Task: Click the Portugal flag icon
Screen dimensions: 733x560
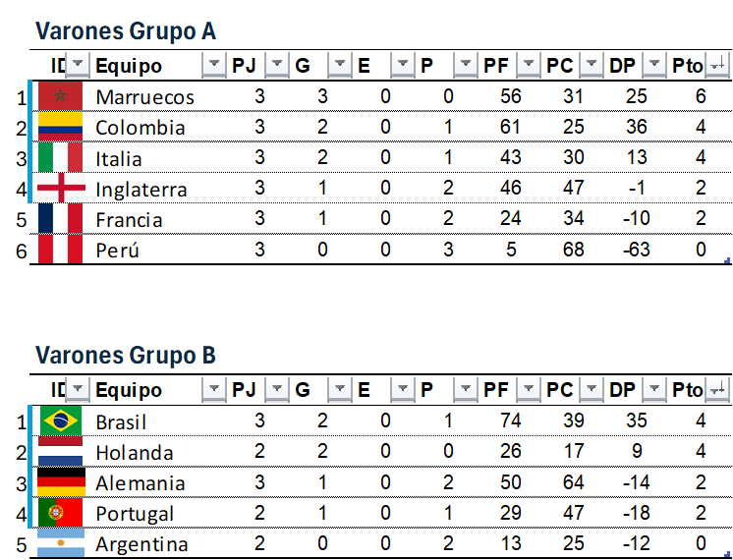Action: pyautogui.click(x=59, y=513)
